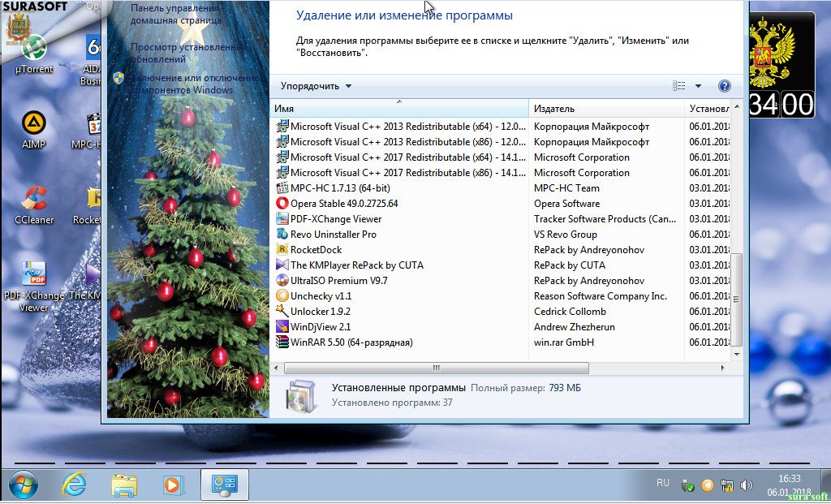Click the horizontal scrollbar right arrow

point(723,368)
